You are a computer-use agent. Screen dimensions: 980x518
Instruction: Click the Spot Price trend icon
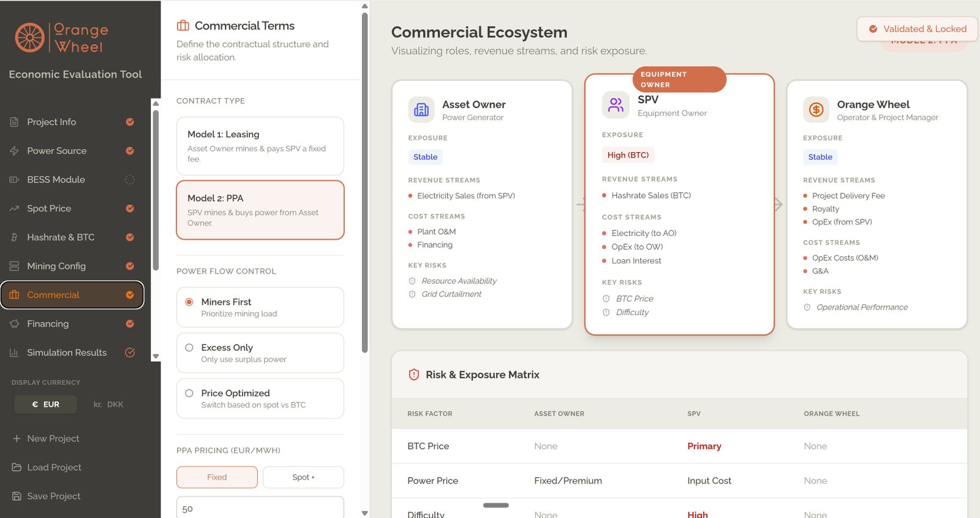pyautogui.click(x=14, y=208)
